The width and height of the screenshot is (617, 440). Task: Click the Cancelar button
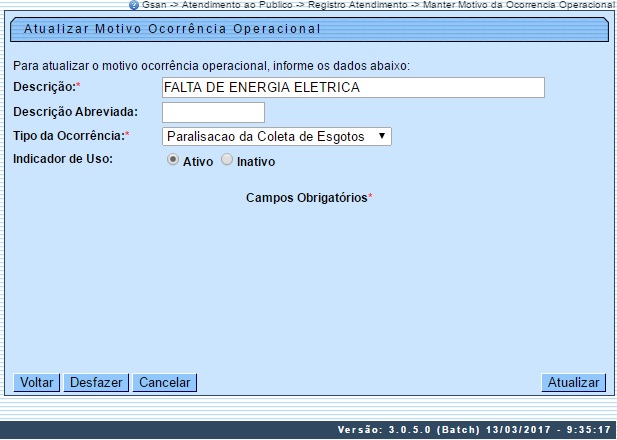164,383
